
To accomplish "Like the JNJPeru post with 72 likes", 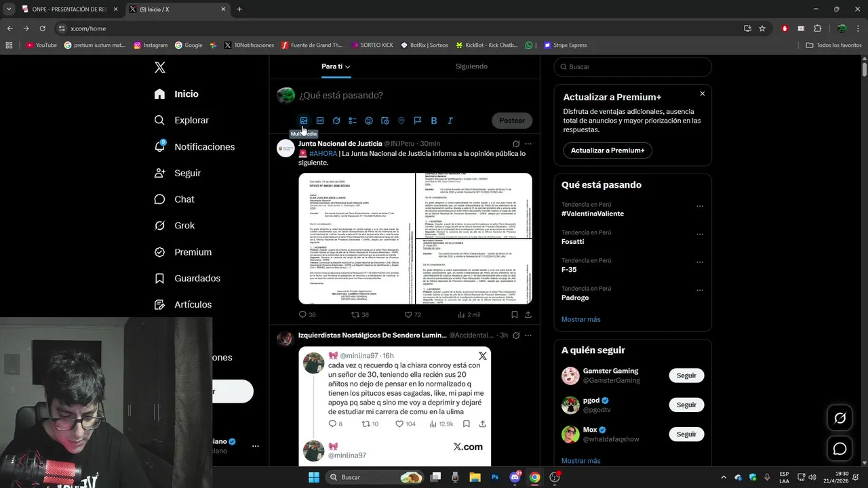I will (413, 314).
